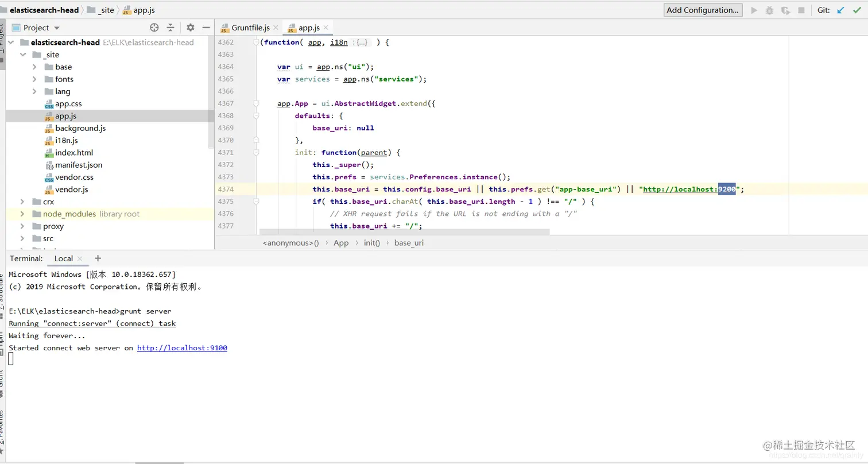Fold the init function at line 4371

(x=256, y=152)
